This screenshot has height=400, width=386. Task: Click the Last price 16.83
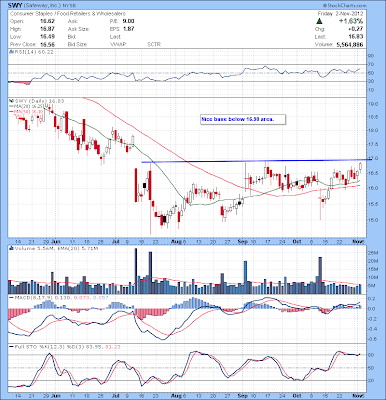click(356, 37)
